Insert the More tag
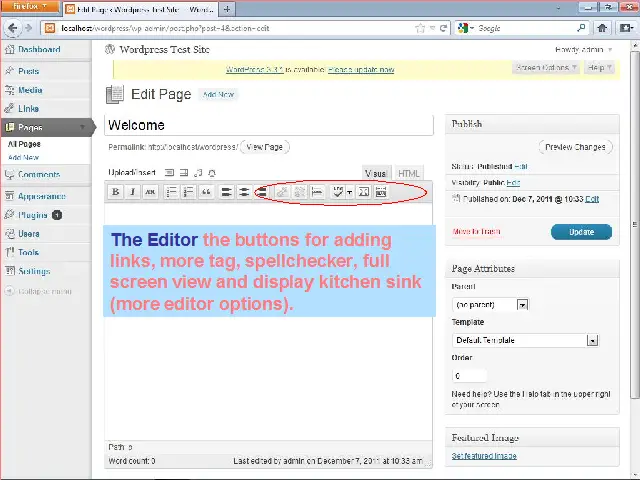This screenshot has width=640, height=480. (x=317, y=192)
